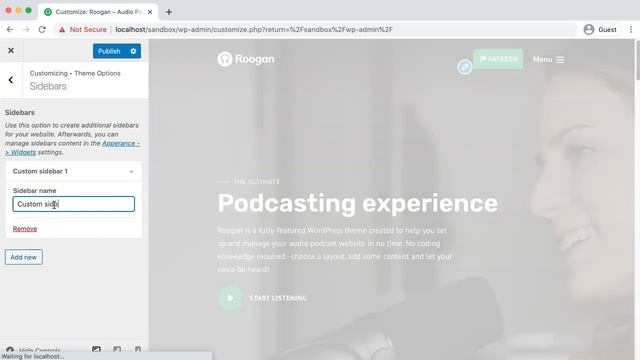Click the Not Secure warning indicator

pyautogui.click(x=83, y=29)
